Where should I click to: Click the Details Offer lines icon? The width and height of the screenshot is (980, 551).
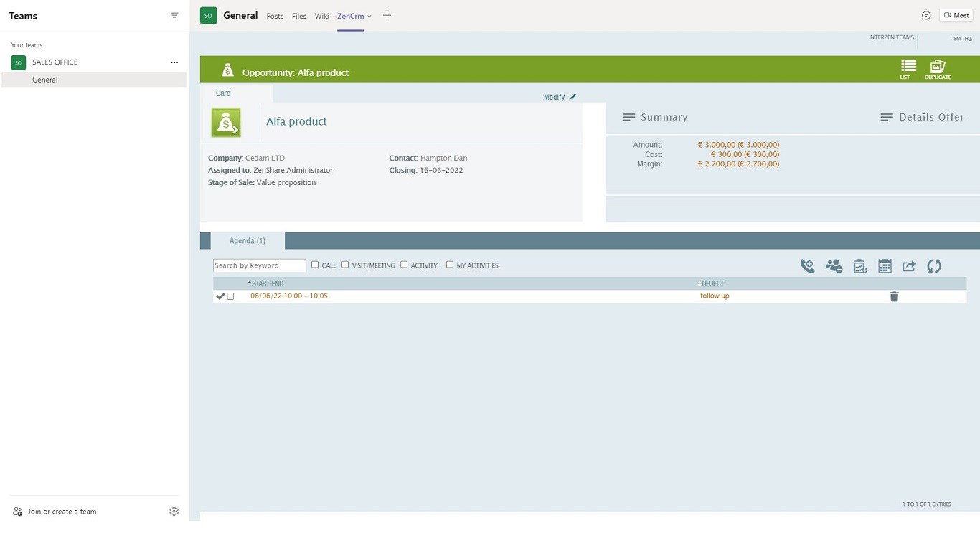click(887, 117)
